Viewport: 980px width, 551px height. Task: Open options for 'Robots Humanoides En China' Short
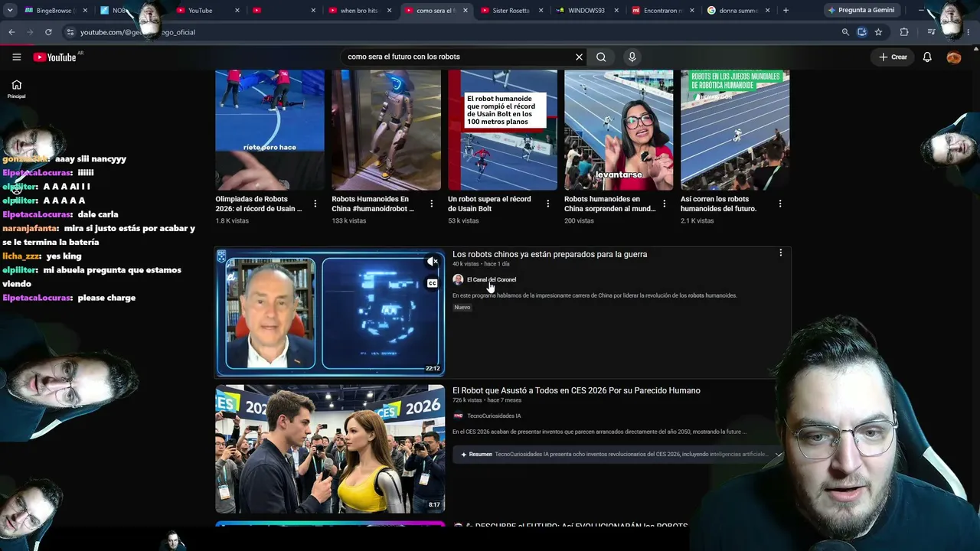(431, 204)
